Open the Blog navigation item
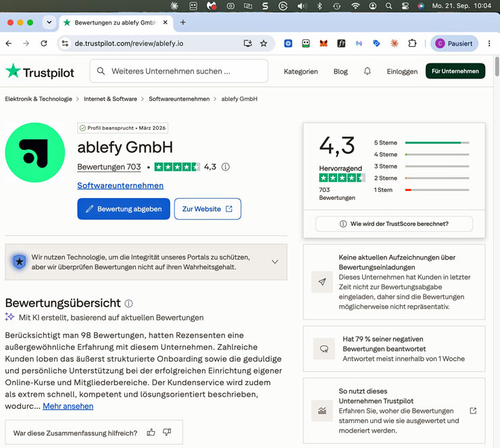 341,72
